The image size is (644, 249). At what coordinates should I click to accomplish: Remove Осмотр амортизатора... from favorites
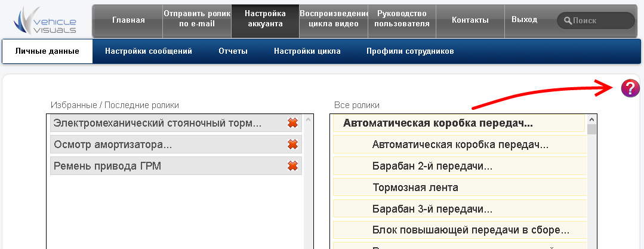(x=292, y=145)
